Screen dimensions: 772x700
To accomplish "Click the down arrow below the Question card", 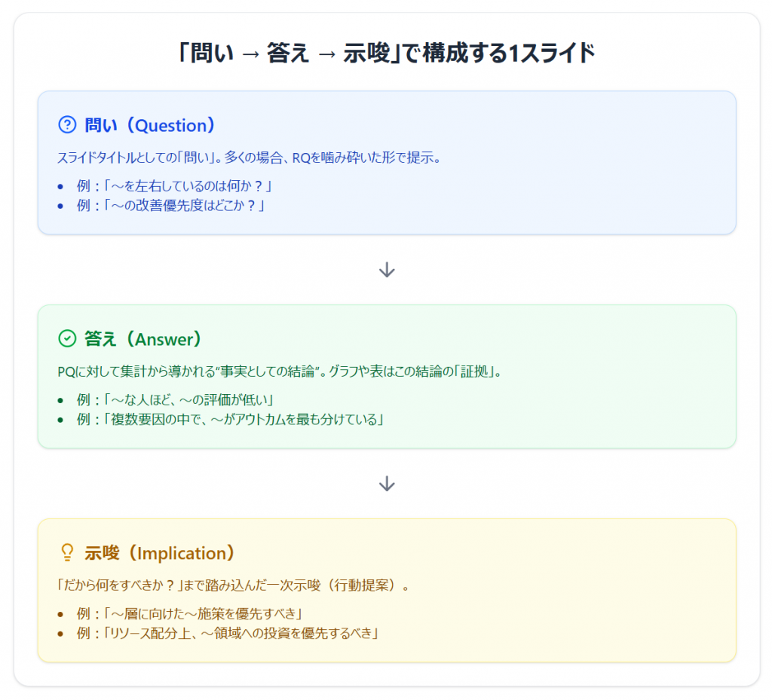I will tap(387, 270).
